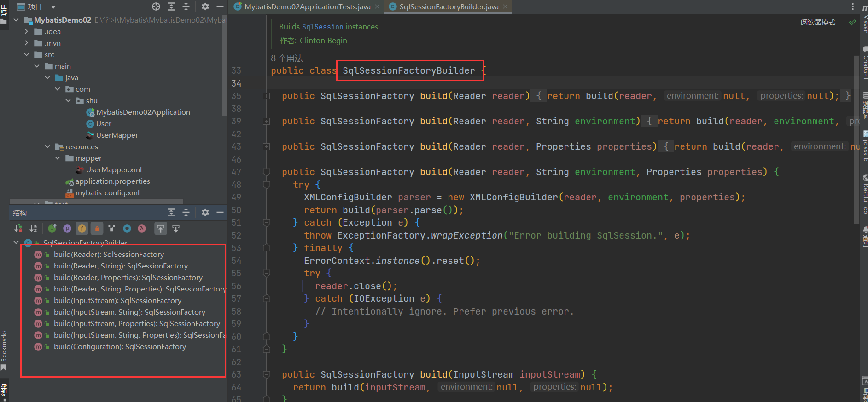Collapse the shu package
Viewport: 868px width, 402px height.
[68, 100]
